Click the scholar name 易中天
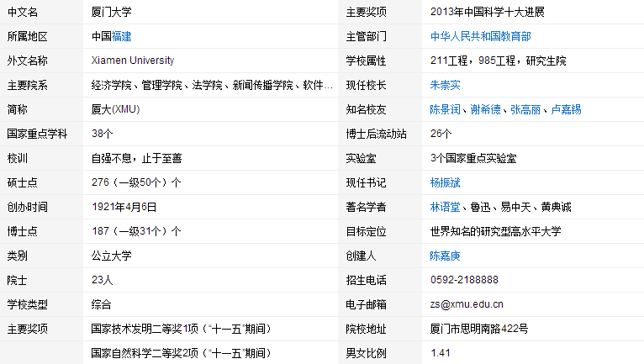Viewport: 644px width, 364px height. (516, 207)
